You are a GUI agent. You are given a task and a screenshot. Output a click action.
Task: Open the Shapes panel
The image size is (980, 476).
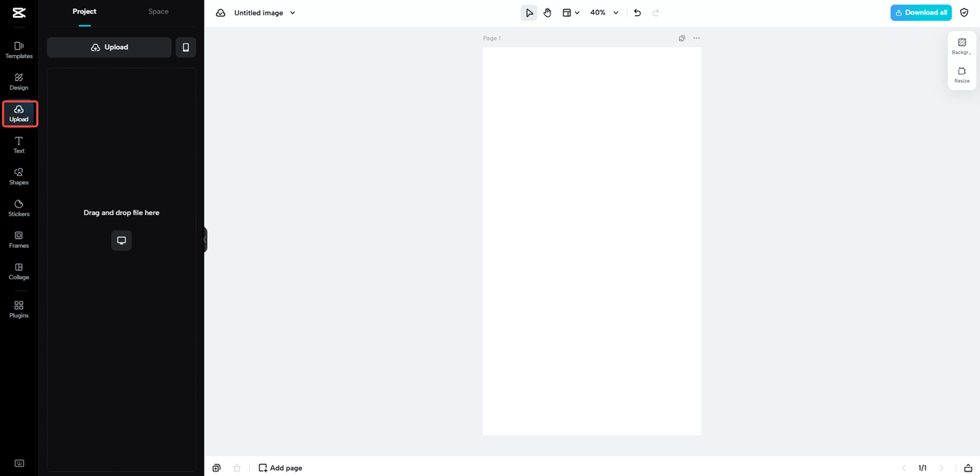[x=18, y=176]
